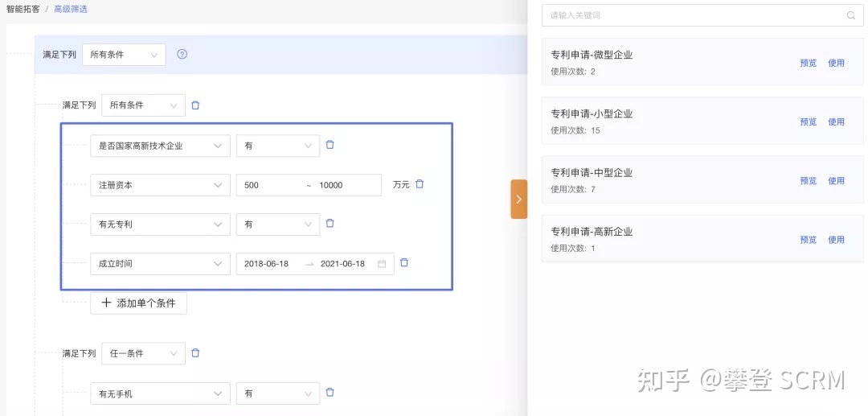Click 添加单个条件 button
The width and height of the screenshot is (868, 416).
click(138, 303)
